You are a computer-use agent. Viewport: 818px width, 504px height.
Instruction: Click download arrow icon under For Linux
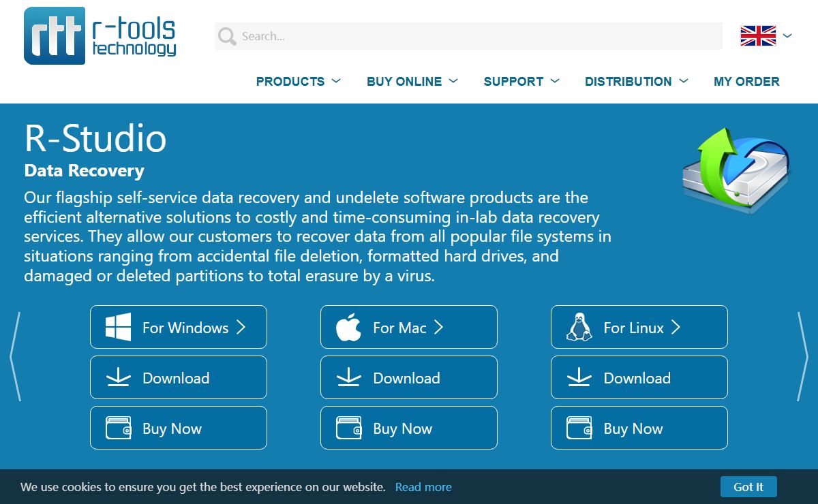(579, 377)
